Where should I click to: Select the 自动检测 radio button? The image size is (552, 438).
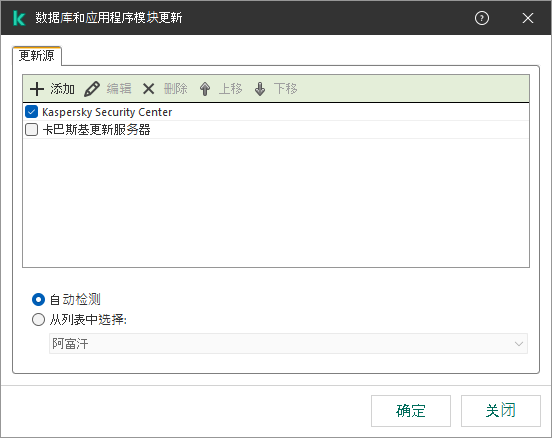coord(38,300)
